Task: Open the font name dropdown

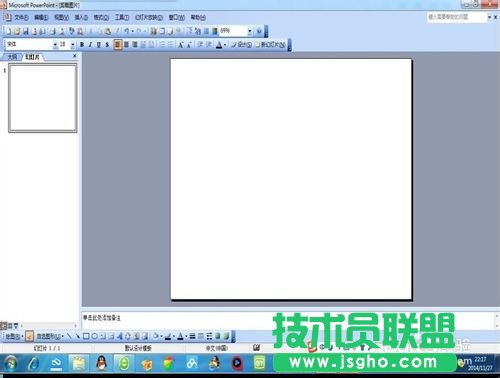Action: pos(55,44)
